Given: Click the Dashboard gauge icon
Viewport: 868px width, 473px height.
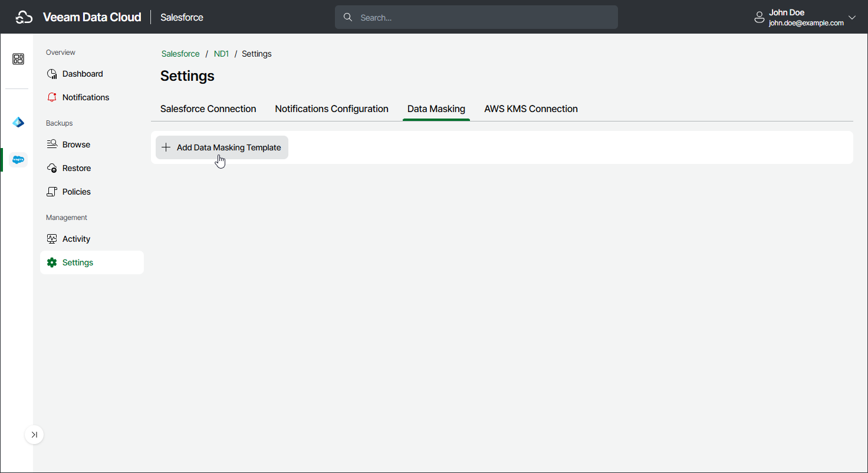Looking at the screenshot, I should tap(52, 74).
